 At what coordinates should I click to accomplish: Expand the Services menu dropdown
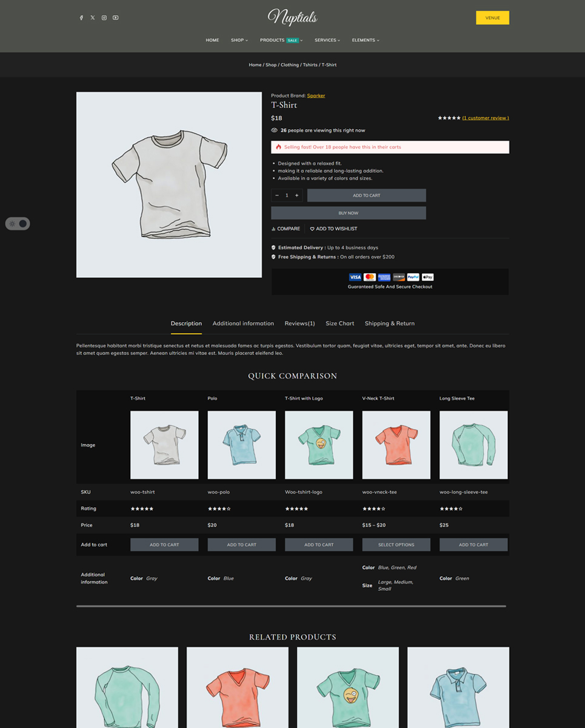327,40
